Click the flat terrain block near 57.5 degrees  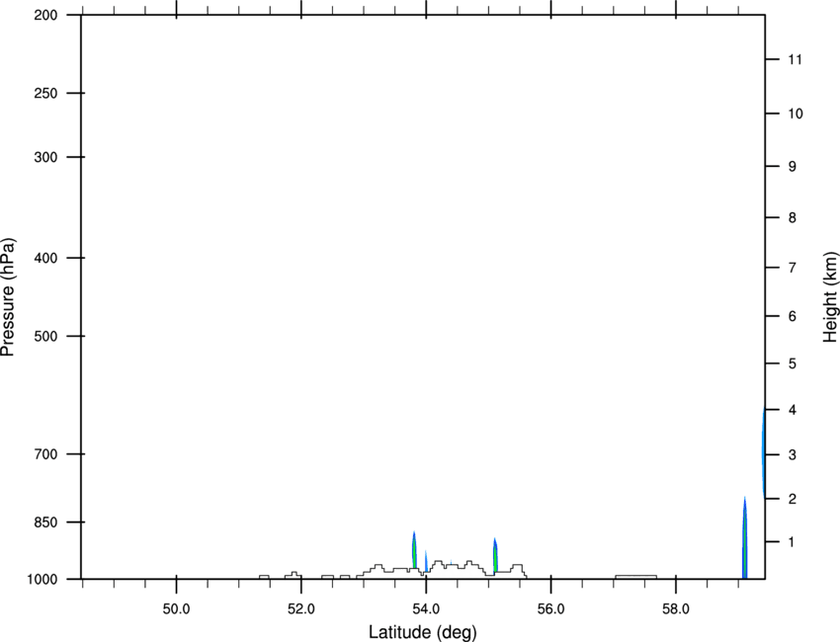point(635,577)
